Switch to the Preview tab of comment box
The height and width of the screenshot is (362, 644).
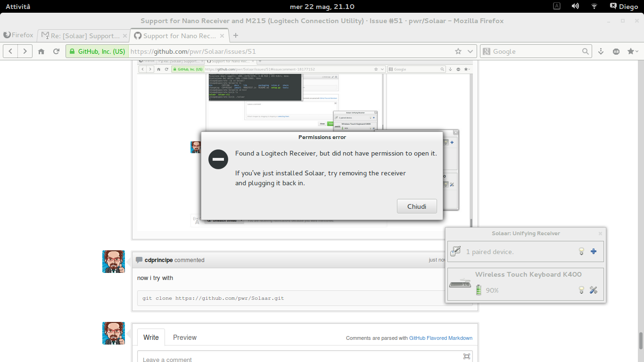(185, 337)
